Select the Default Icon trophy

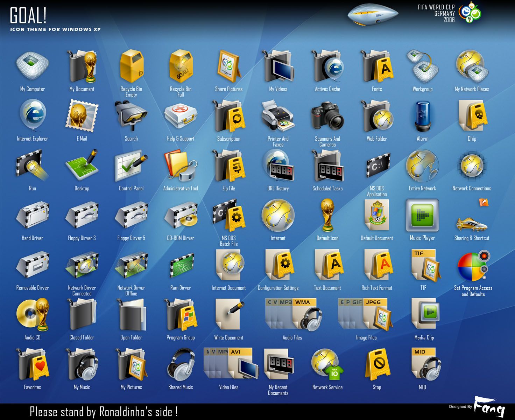pyautogui.click(x=327, y=215)
